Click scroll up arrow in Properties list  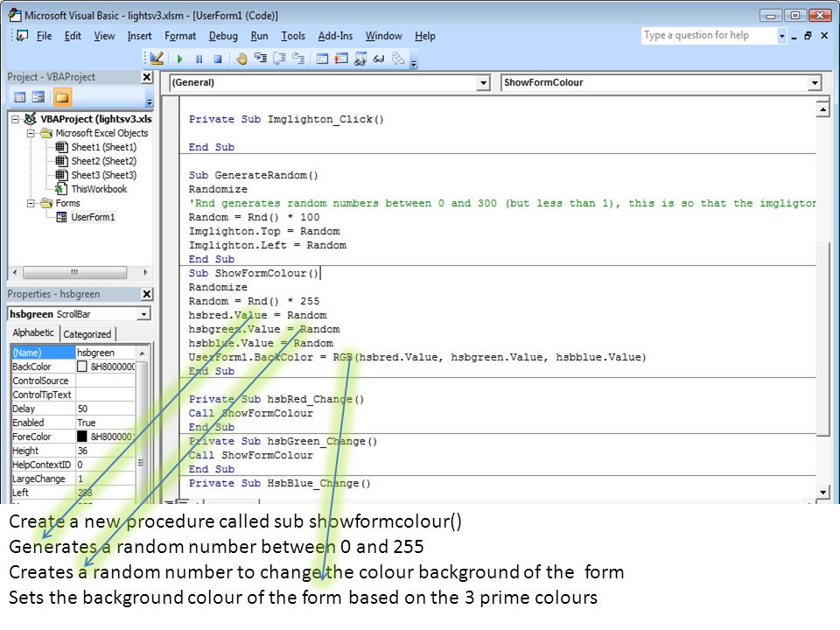142,353
